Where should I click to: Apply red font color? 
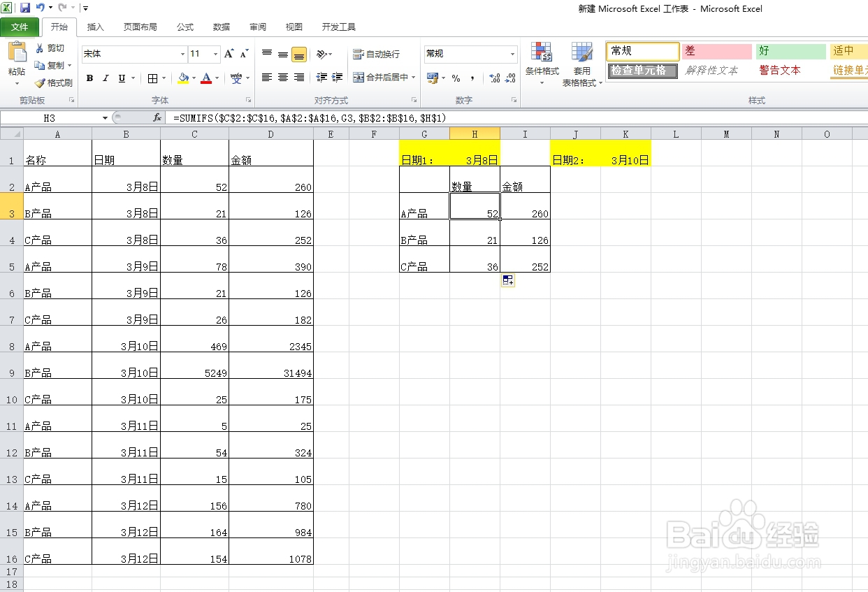click(x=206, y=78)
